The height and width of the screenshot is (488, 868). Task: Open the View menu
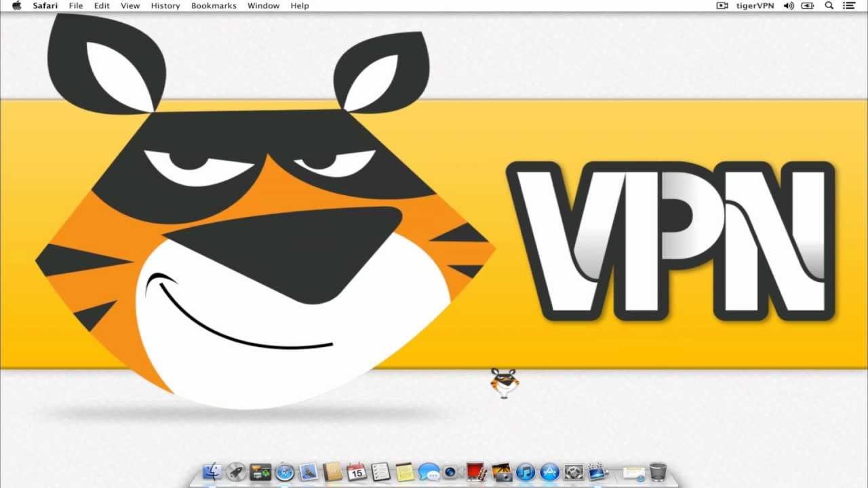[130, 5]
